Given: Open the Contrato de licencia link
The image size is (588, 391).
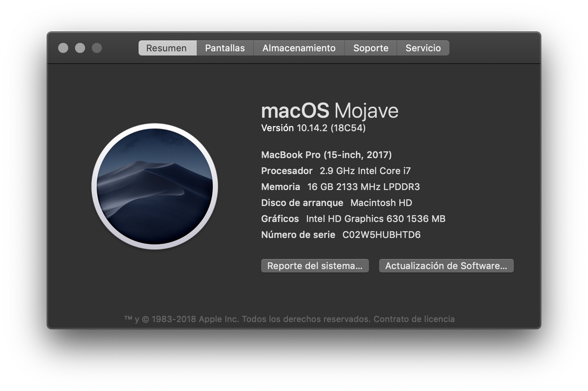Looking at the screenshot, I should (414, 319).
